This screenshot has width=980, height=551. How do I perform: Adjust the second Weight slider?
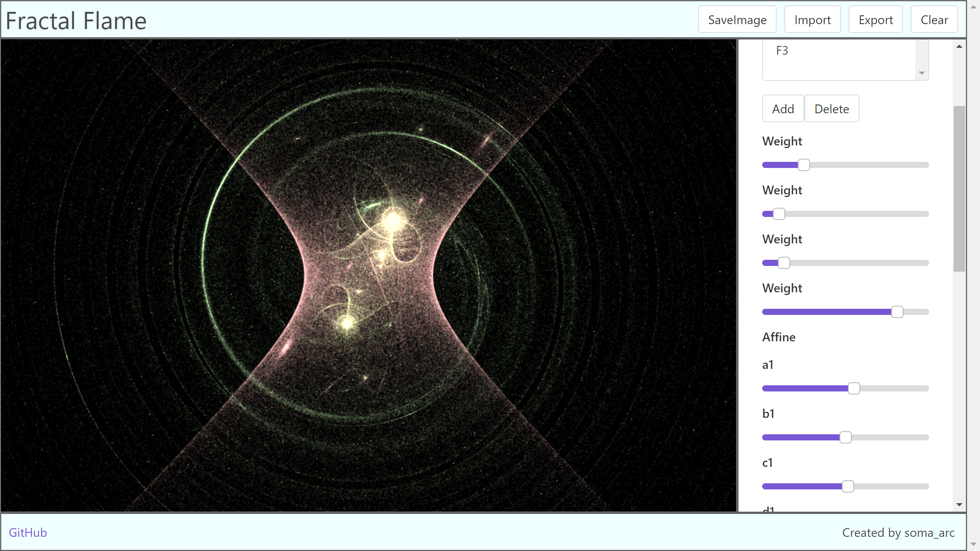779,214
